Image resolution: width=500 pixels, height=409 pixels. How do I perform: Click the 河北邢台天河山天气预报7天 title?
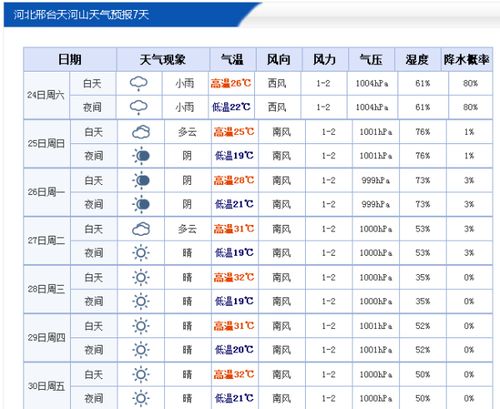(81, 15)
